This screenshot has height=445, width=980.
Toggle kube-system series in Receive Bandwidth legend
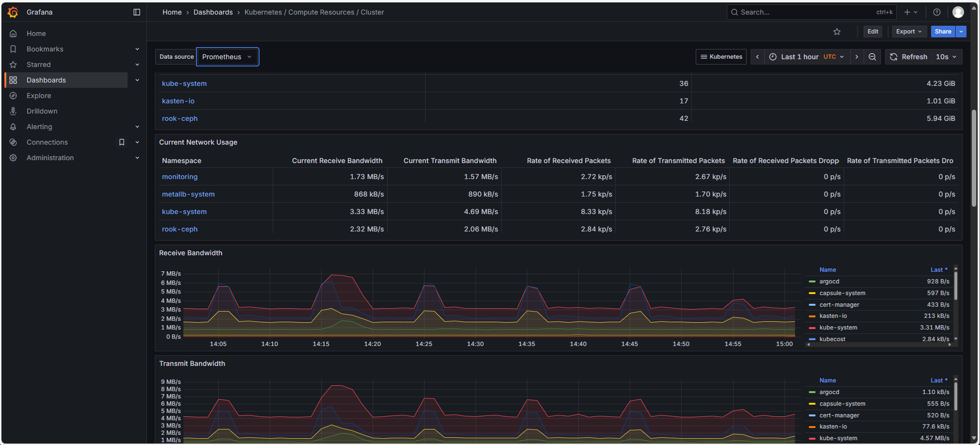[838, 328]
